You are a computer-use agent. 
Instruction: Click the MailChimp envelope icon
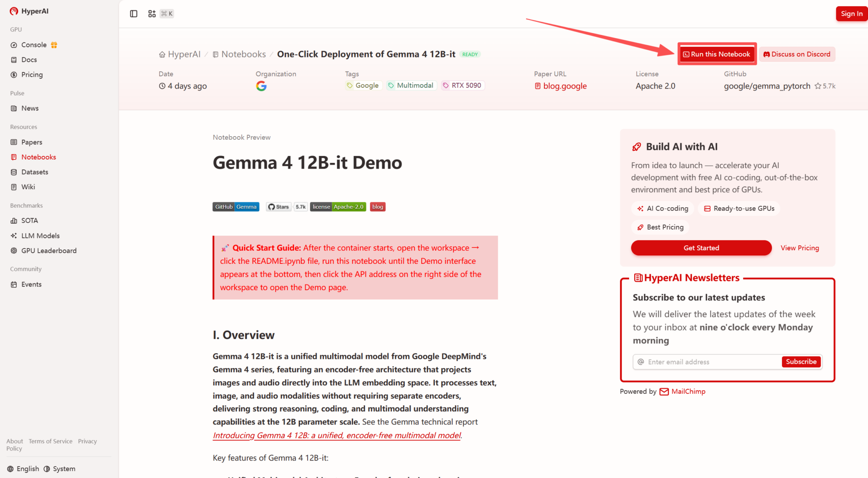tap(664, 391)
